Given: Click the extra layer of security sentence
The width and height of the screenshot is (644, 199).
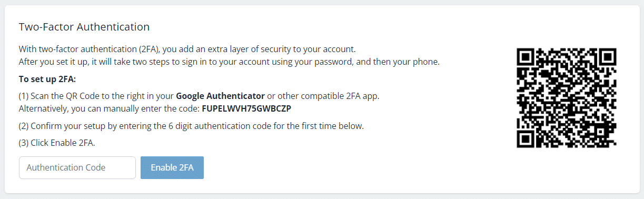Looking at the screenshot, I should (x=187, y=49).
